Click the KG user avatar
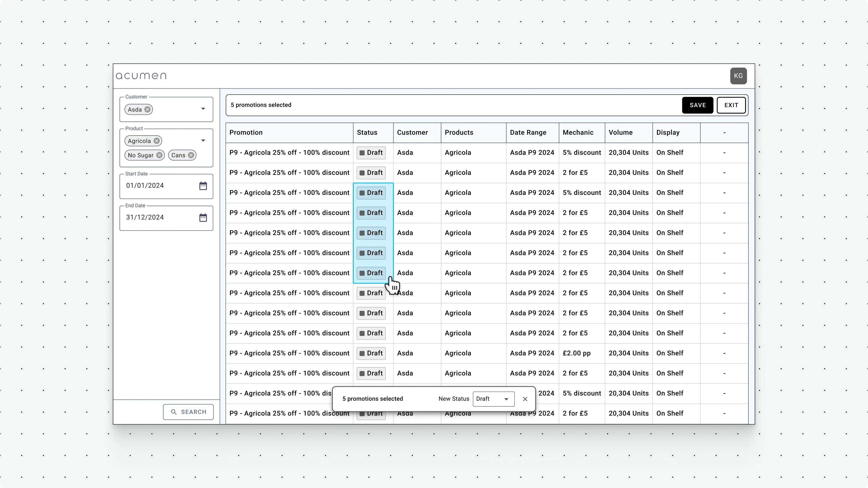Image resolution: width=868 pixels, height=488 pixels. (x=738, y=75)
